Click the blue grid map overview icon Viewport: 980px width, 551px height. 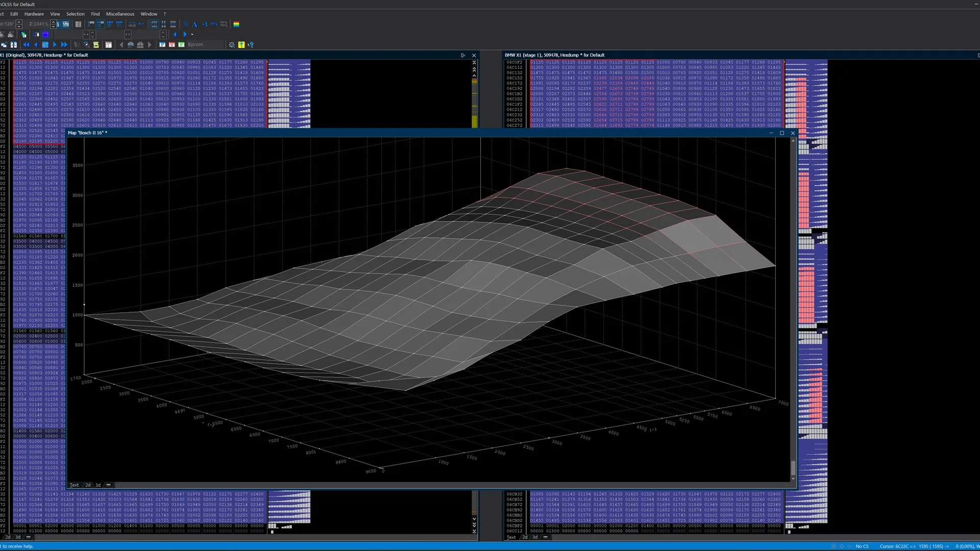click(x=45, y=45)
